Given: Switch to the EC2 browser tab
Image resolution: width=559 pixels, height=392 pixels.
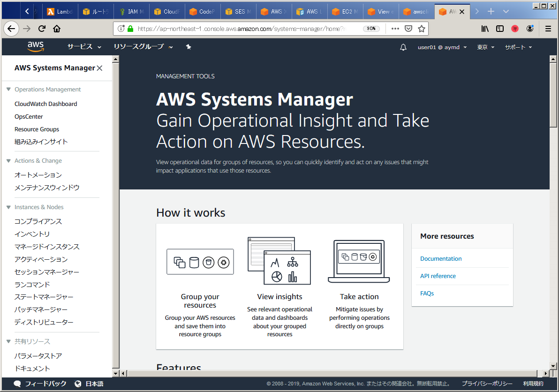Looking at the screenshot, I should (x=346, y=11).
